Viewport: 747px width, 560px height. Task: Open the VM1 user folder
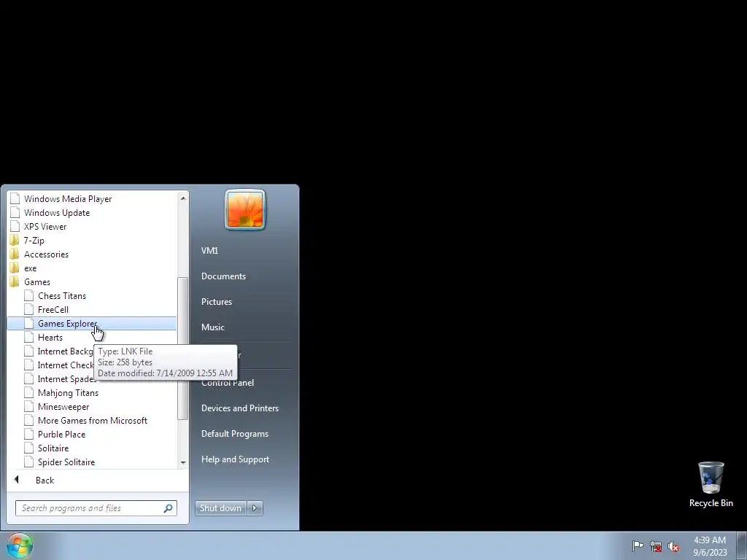point(209,251)
